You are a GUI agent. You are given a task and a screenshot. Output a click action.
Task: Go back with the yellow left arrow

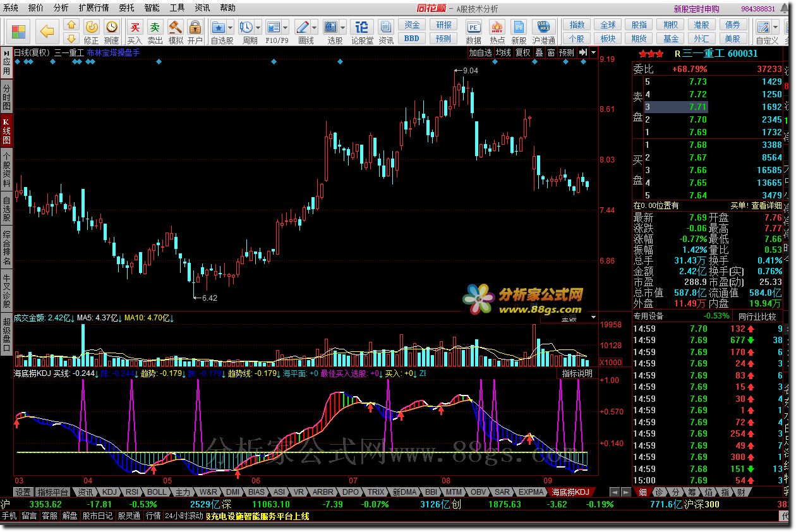(x=47, y=31)
